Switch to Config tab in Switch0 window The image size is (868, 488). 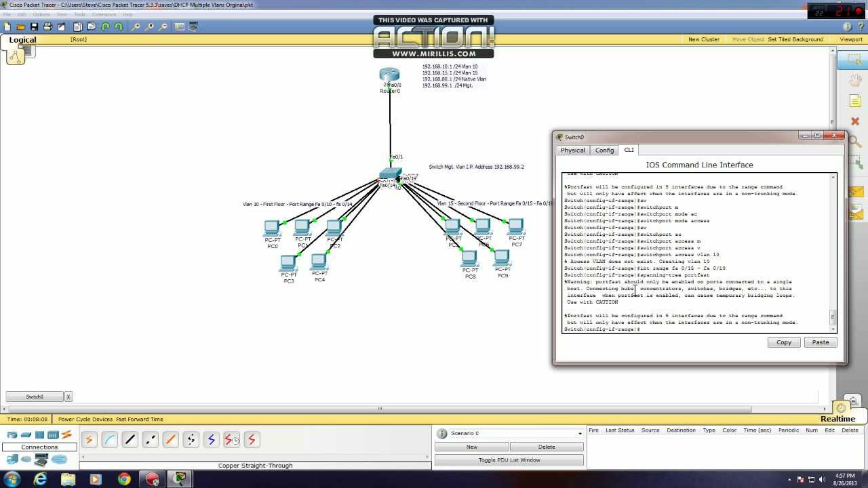pos(604,150)
